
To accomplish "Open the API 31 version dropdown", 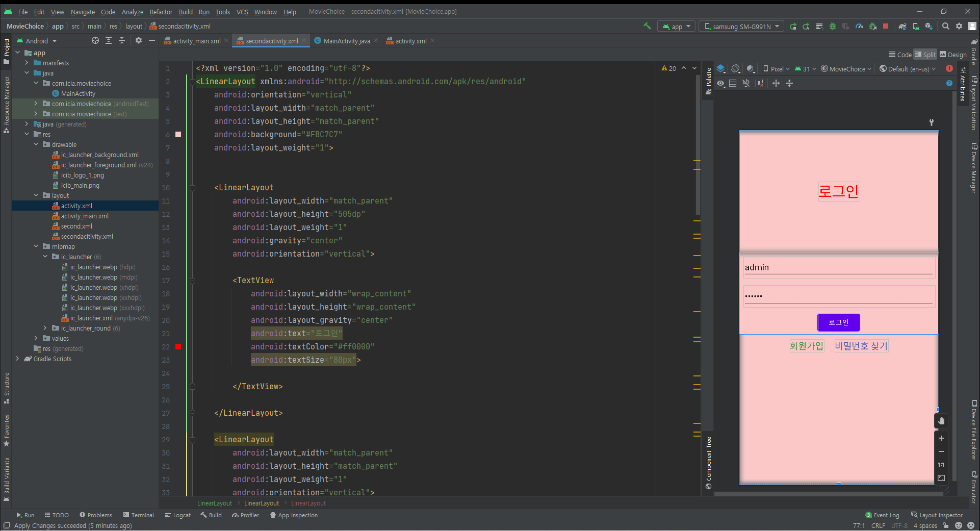I will (806, 69).
